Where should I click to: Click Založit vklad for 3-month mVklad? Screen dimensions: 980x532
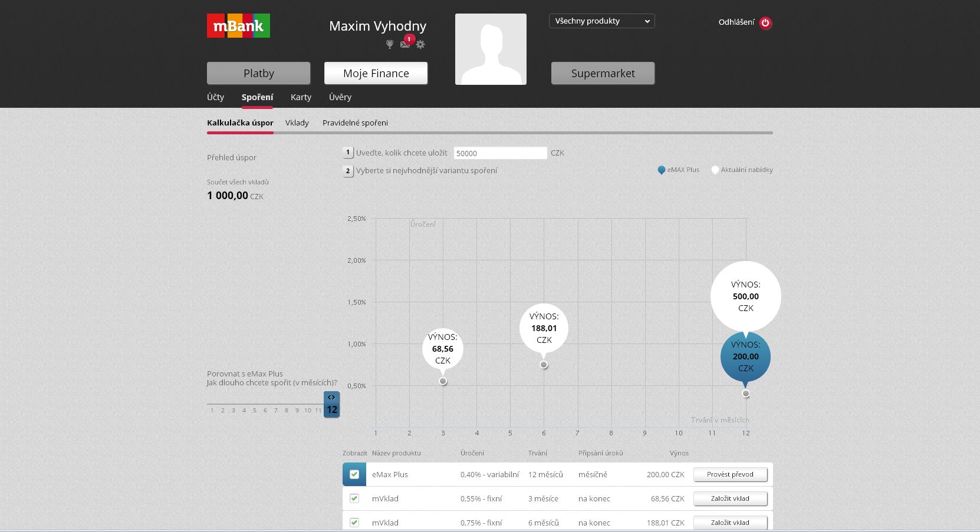[x=730, y=498]
